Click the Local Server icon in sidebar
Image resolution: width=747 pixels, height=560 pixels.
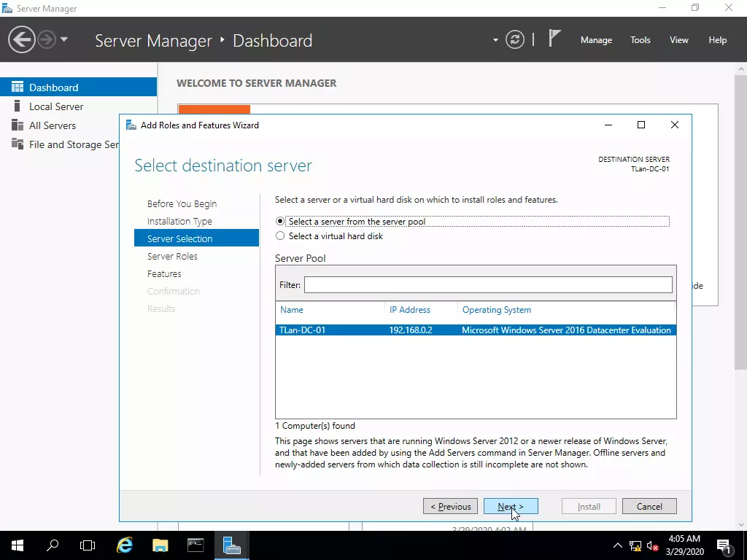[x=18, y=106]
